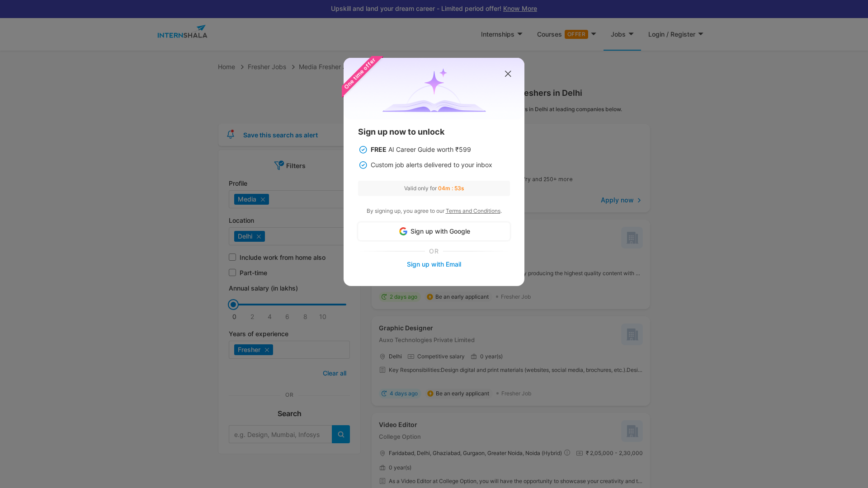Click the search magnifier button
The image size is (868, 488).
coord(340,434)
